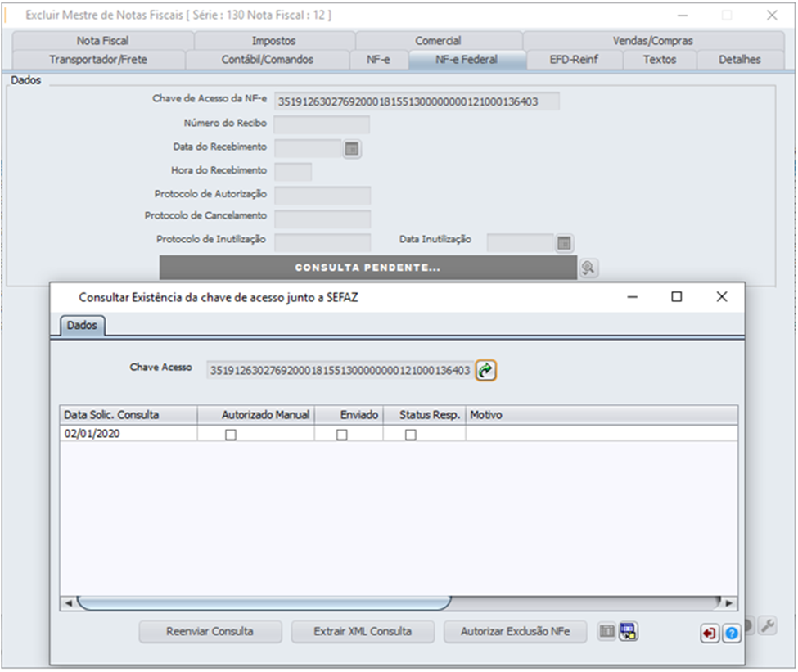Select the Dados tab in SEFAZ dialog
Image resolution: width=798 pixels, height=672 pixels.
pyautogui.click(x=83, y=325)
